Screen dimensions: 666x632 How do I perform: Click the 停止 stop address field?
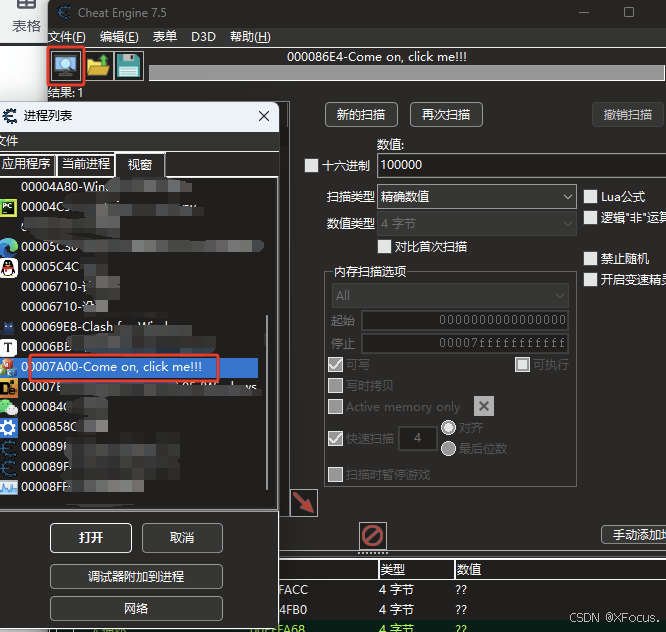465,343
